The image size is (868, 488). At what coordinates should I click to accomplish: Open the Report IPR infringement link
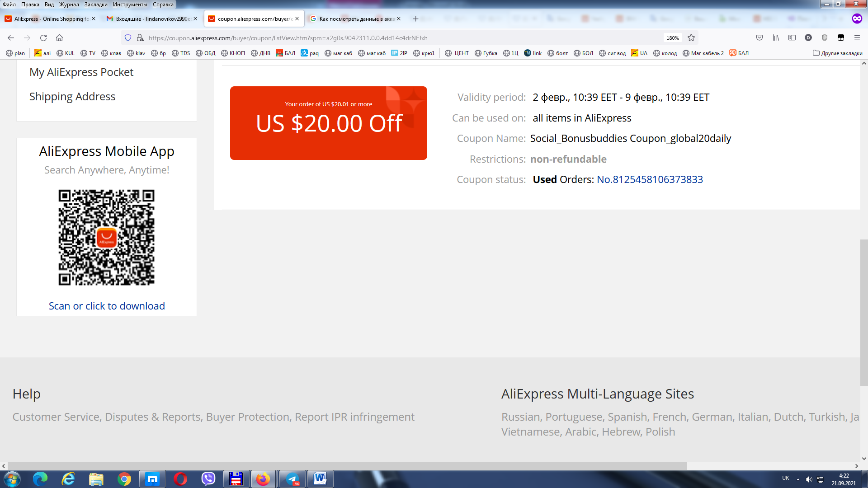[x=354, y=417]
